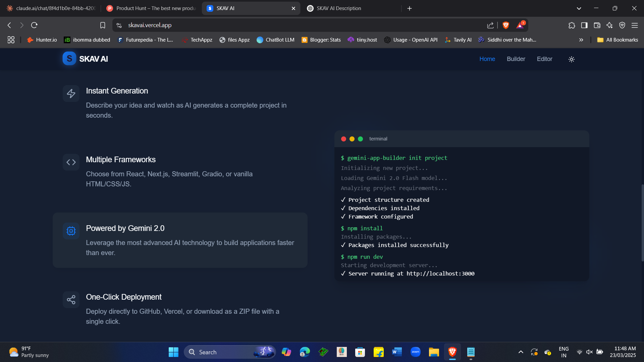The width and height of the screenshot is (644, 362).
Task: Open the files Appz bookmark
Action: [234, 40]
